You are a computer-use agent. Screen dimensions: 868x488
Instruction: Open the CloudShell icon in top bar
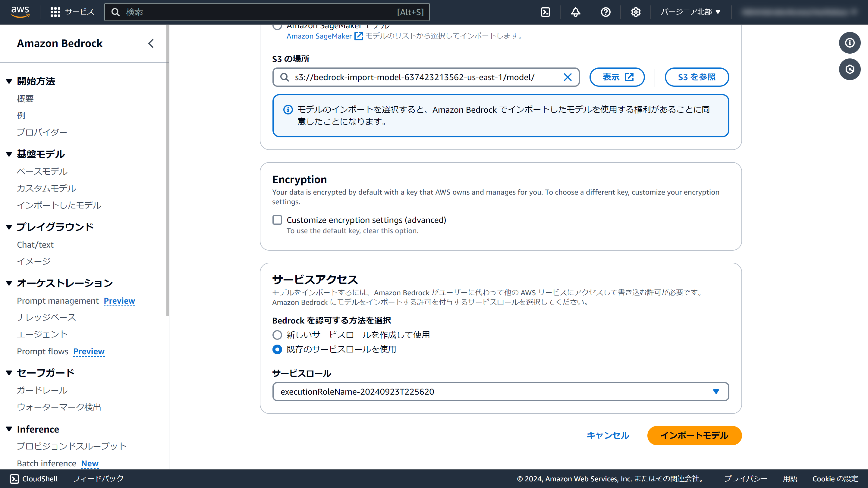(x=545, y=12)
